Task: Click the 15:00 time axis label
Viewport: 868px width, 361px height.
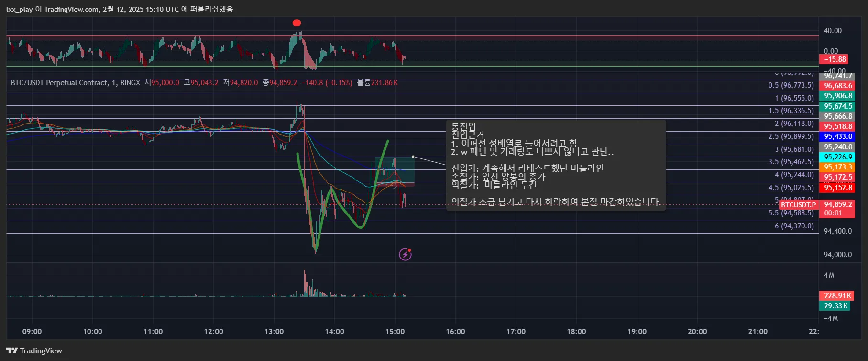Action: click(395, 332)
